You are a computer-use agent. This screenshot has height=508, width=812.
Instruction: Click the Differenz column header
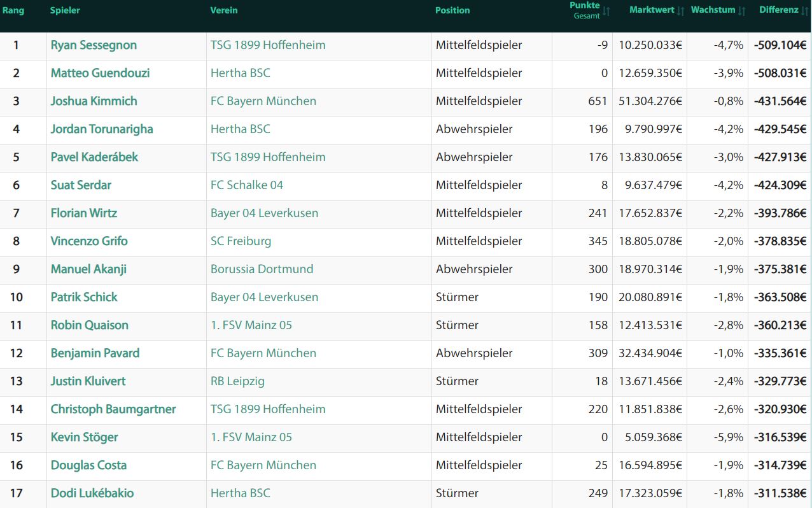[x=778, y=10]
